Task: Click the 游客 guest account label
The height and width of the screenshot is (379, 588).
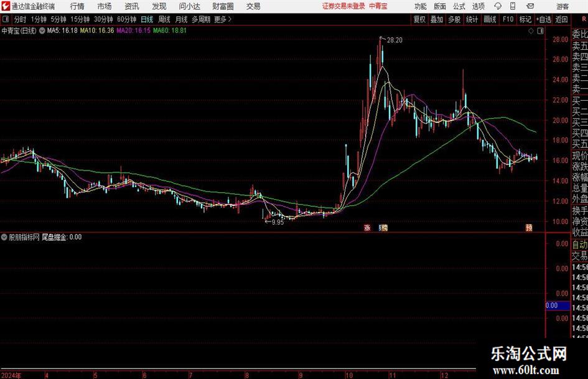Action: 562,6
